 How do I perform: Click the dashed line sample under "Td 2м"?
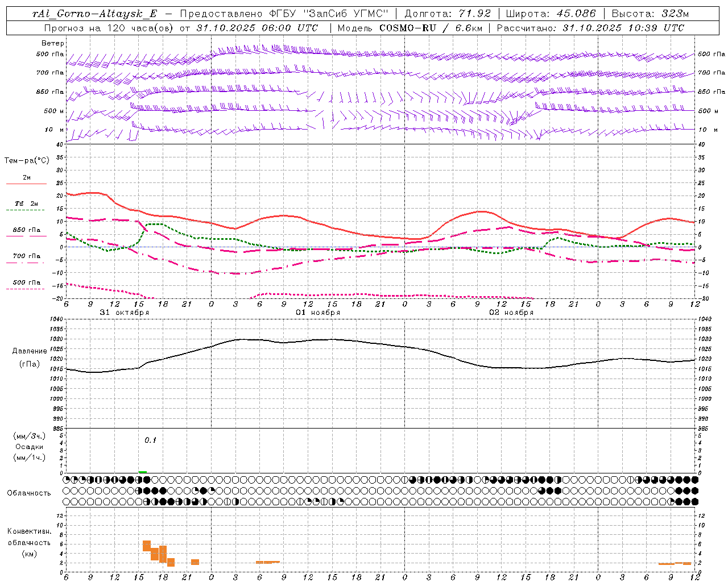26,210
